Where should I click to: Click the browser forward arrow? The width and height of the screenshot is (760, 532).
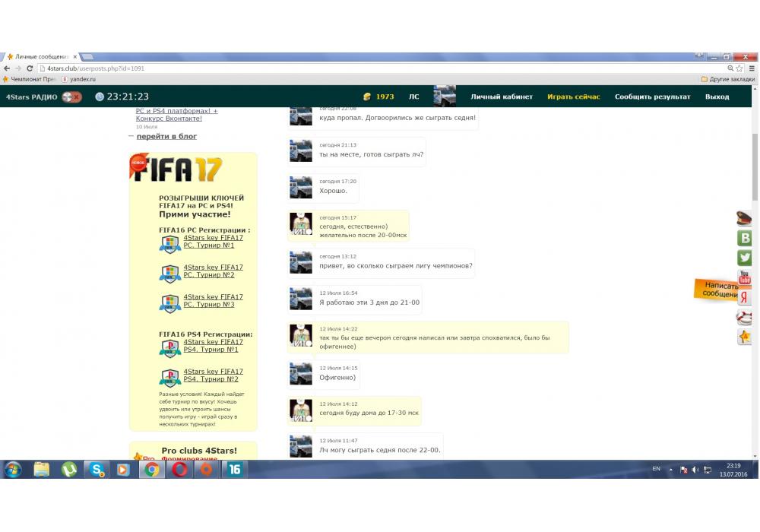point(18,68)
